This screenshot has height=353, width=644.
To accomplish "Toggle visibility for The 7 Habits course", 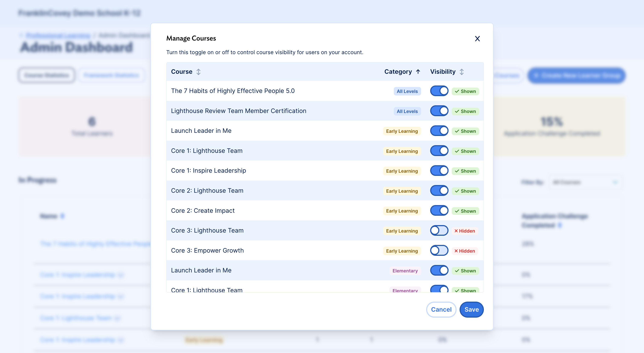I will click(439, 91).
